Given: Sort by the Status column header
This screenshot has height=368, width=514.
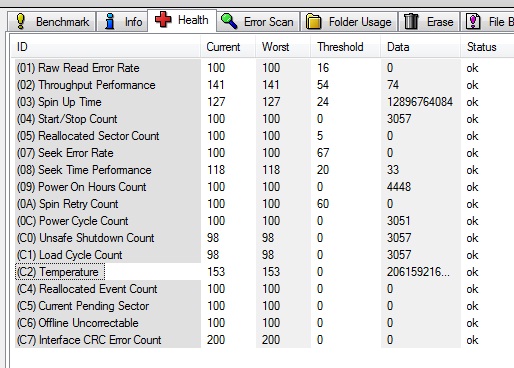Looking at the screenshot, I should click(487, 47).
